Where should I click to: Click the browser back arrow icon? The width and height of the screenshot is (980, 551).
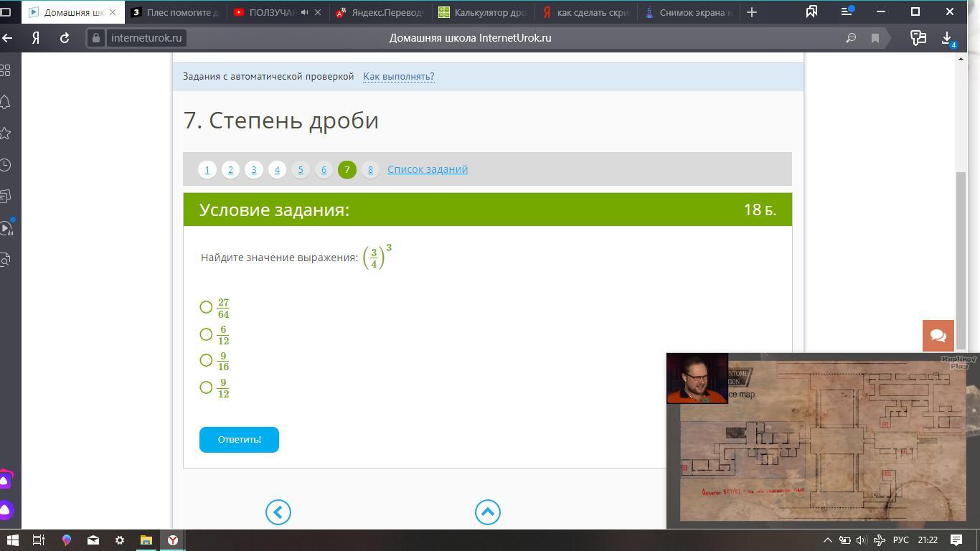pyautogui.click(x=8, y=38)
